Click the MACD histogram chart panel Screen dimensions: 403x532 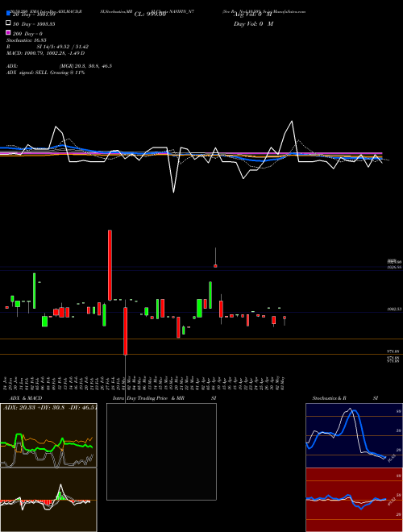click(x=48, y=500)
